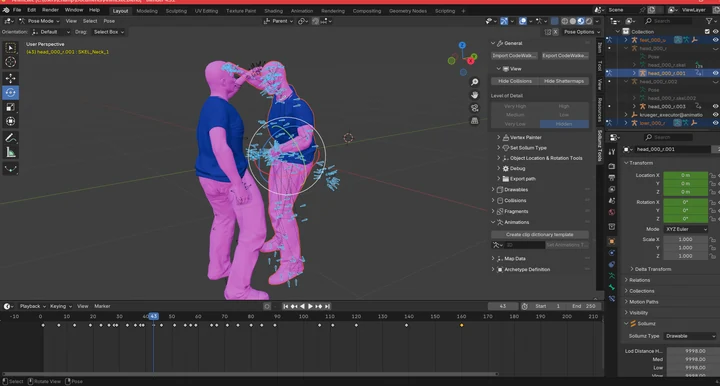Click the Location X value field
This screenshot has height=386, width=720.
click(x=686, y=175)
